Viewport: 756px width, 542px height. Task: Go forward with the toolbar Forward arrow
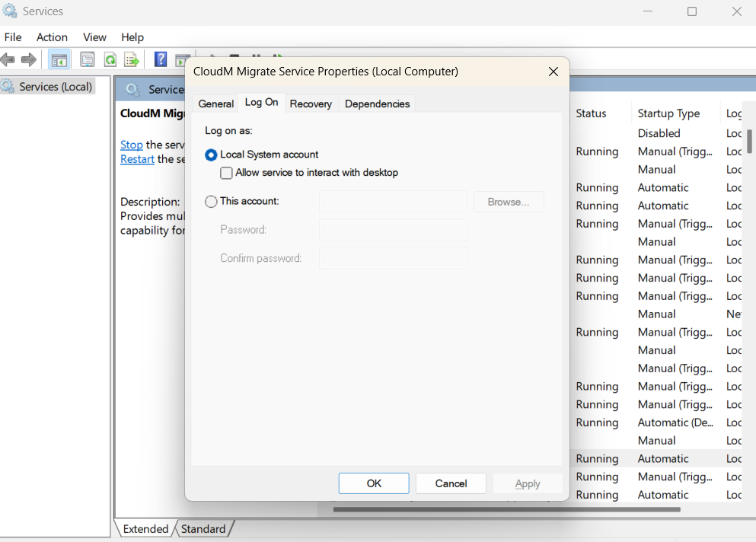coord(29,60)
